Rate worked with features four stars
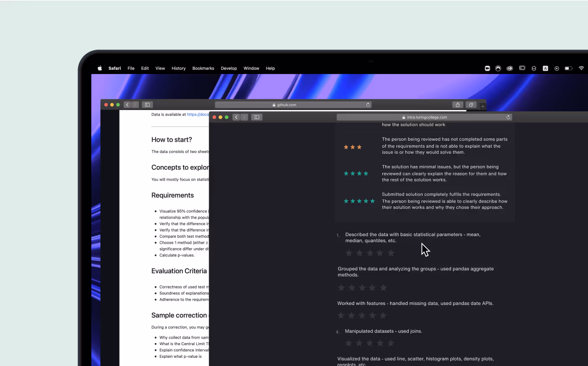Viewport: 588px width, 366px height. pyautogui.click(x=373, y=315)
